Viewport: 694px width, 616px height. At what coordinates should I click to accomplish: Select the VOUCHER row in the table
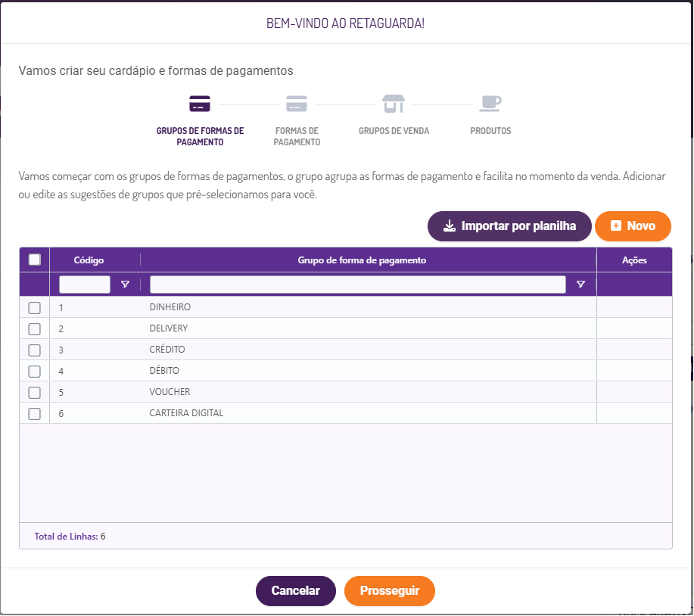tap(170, 392)
